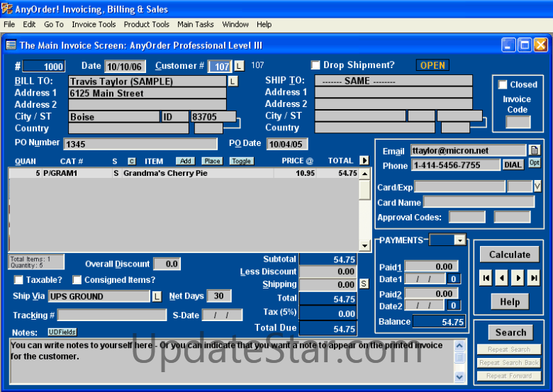Click the Help button below navigation arrows

coord(510,302)
